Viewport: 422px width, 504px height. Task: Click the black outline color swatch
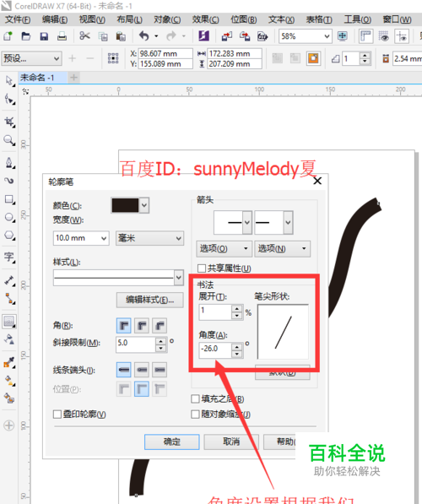(125, 205)
